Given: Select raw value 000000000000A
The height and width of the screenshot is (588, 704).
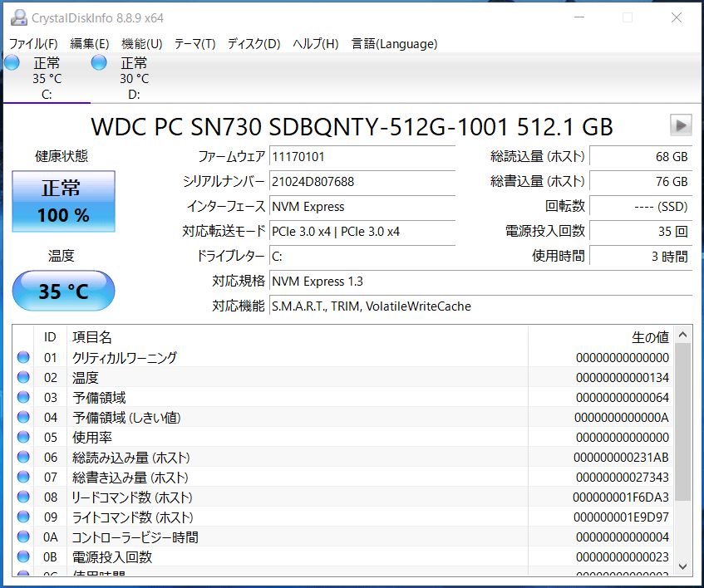Looking at the screenshot, I should [622, 418].
